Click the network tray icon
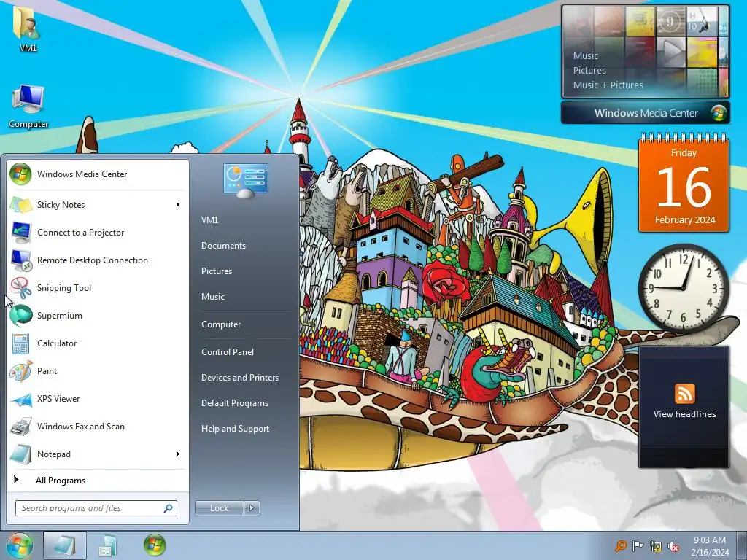The image size is (747, 560). coord(656,546)
